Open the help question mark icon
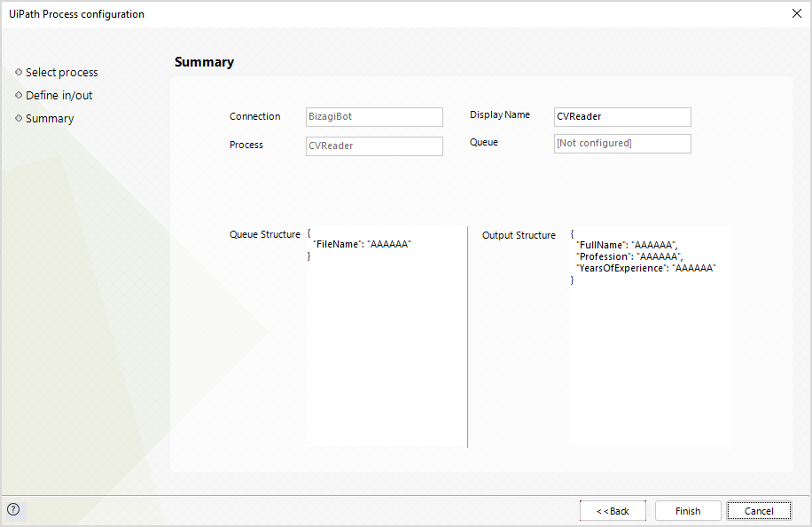Screen dimensions: 812x527 [x=14, y=509]
